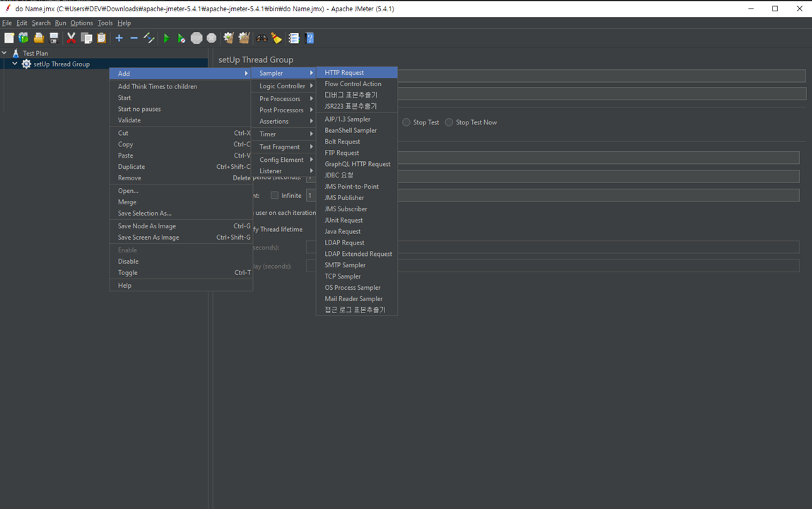Click the Toggle enable/disable toolbar icon
Screen dimensions: 812x509
[x=149, y=38]
